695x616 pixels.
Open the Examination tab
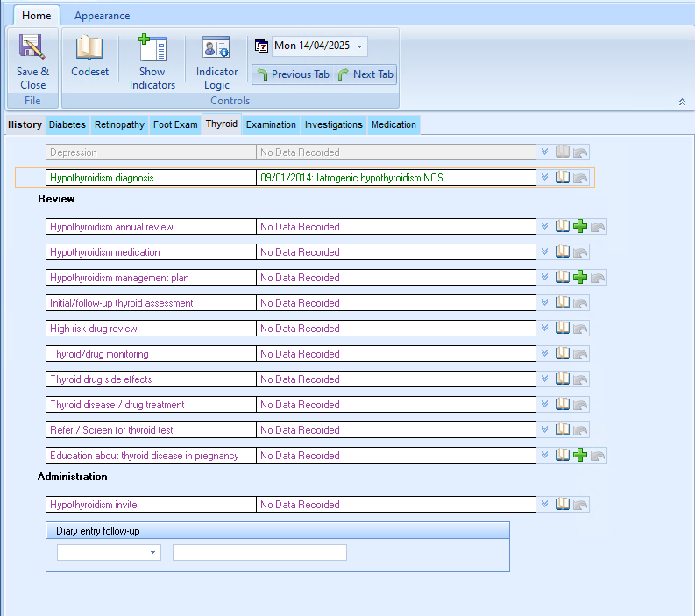coord(271,124)
